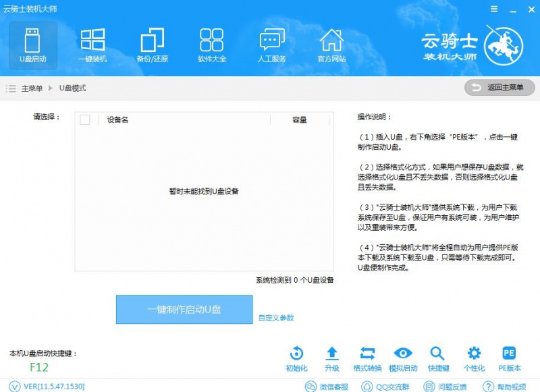Click the 一键制作启动U盘 button

184,310
